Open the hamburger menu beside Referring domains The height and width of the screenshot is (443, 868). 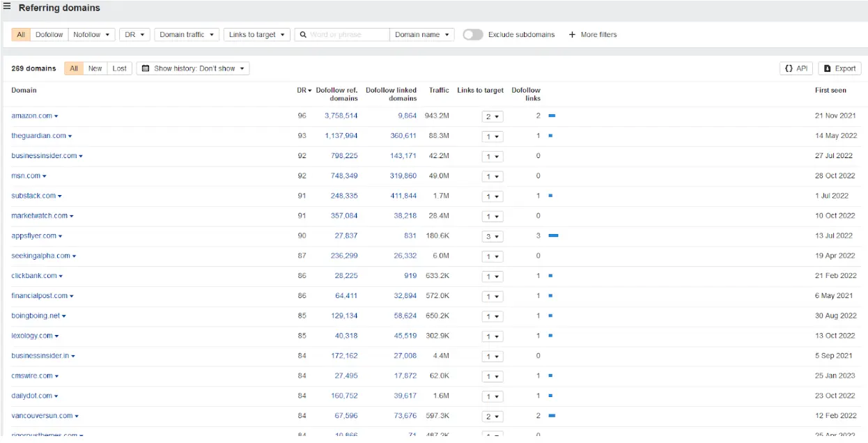tap(7, 8)
